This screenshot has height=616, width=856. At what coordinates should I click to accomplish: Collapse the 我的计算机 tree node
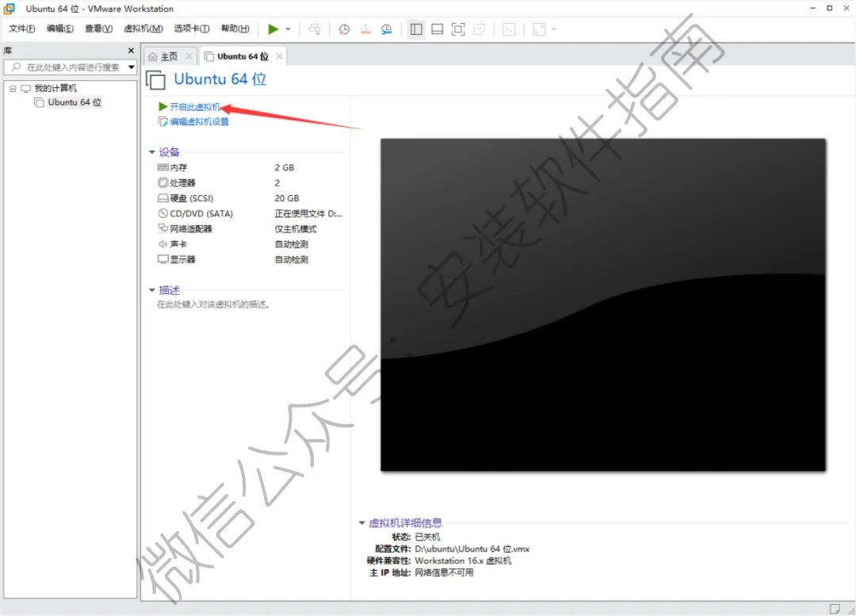tap(13, 89)
